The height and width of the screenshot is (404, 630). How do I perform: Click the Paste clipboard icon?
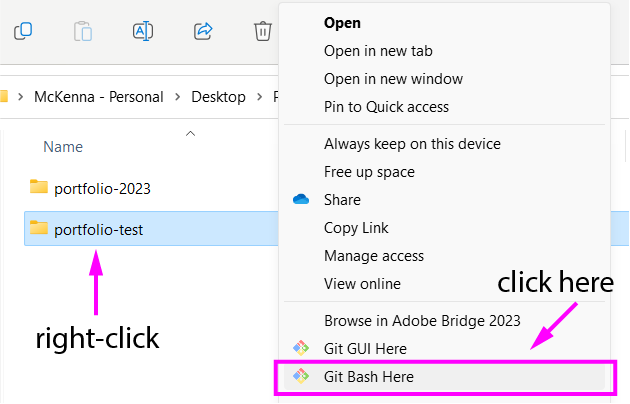83,31
